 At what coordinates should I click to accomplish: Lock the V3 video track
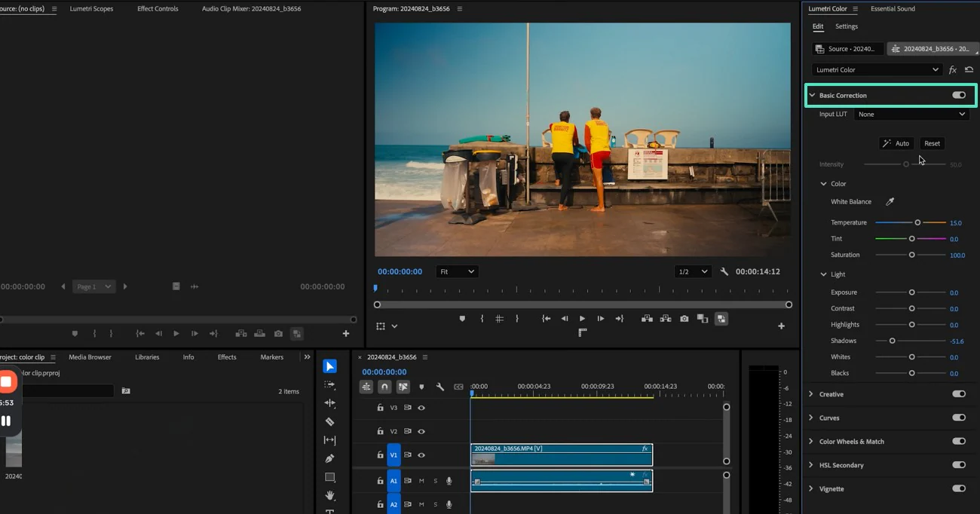[x=380, y=408]
